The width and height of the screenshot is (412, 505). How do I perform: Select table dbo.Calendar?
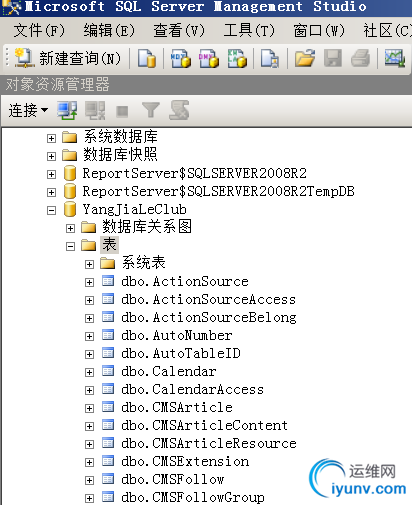point(169,372)
